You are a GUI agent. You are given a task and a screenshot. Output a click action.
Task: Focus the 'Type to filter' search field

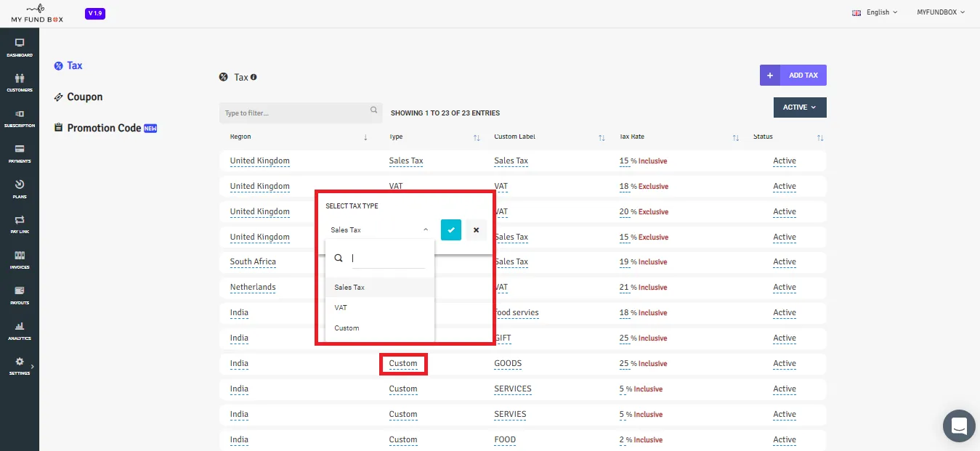tap(301, 113)
